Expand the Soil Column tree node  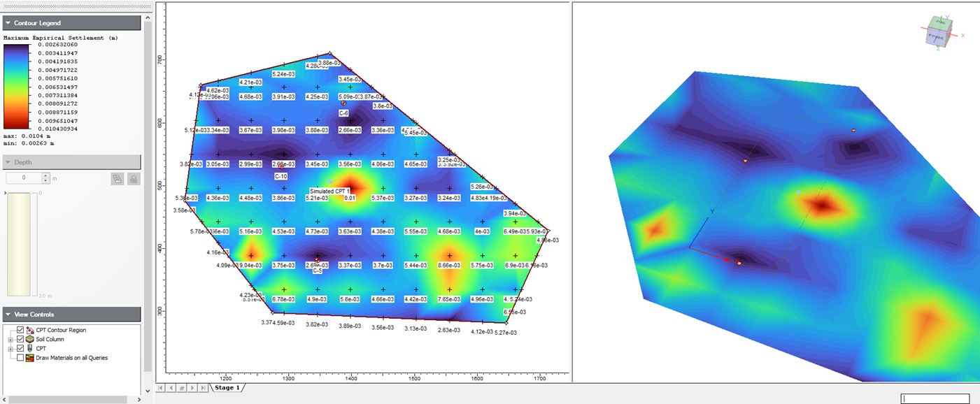[10, 340]
